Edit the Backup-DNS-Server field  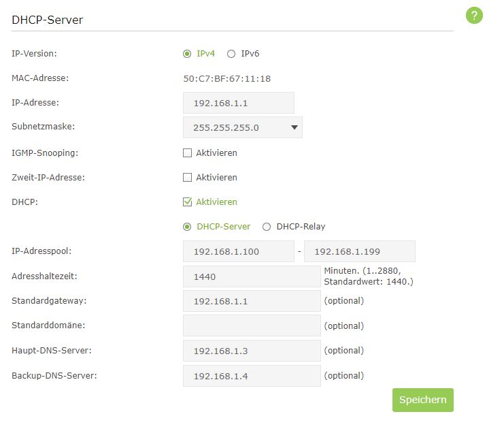252,376
